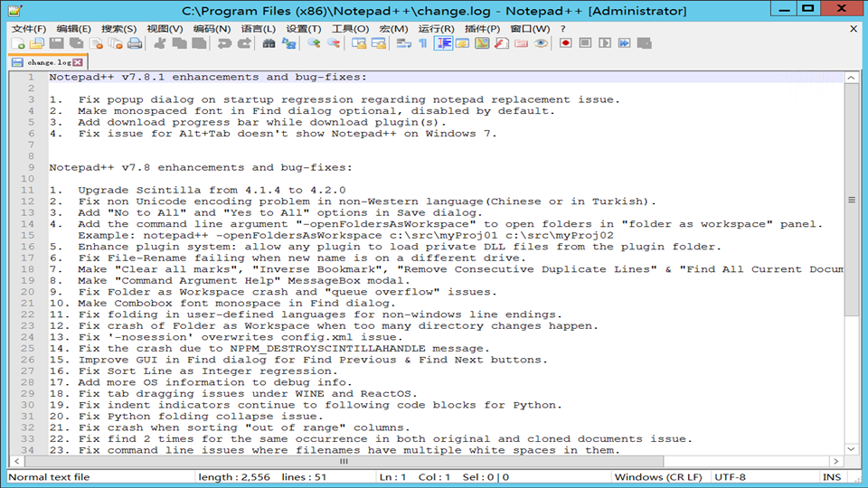Open the 编码(N) encoding menu

point(211,28)
